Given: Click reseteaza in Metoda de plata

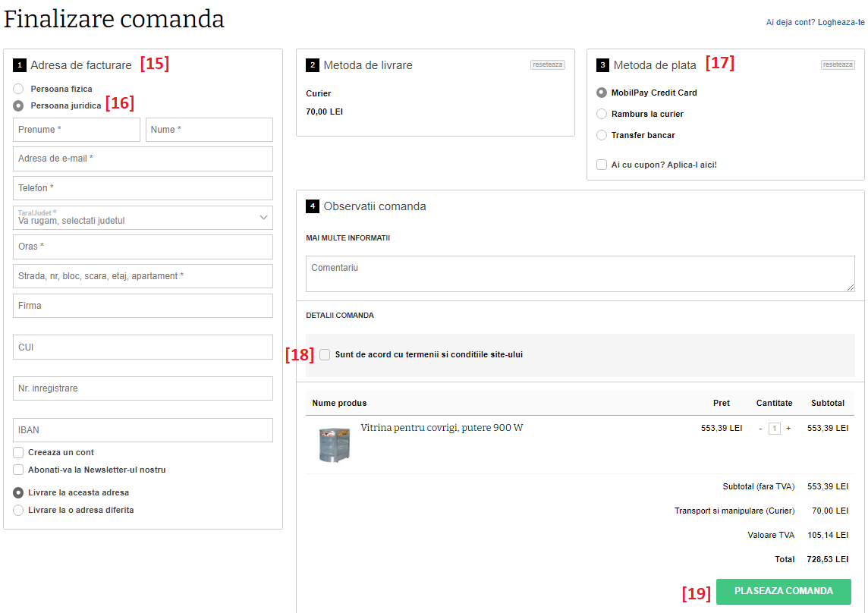Looking at the screenshot, I should point(837,64).
